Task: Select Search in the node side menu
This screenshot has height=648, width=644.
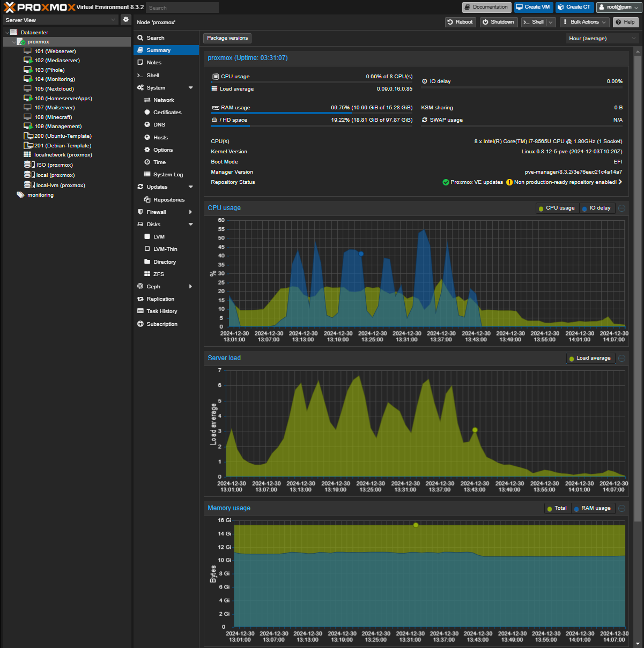Action: click(166, 38)
